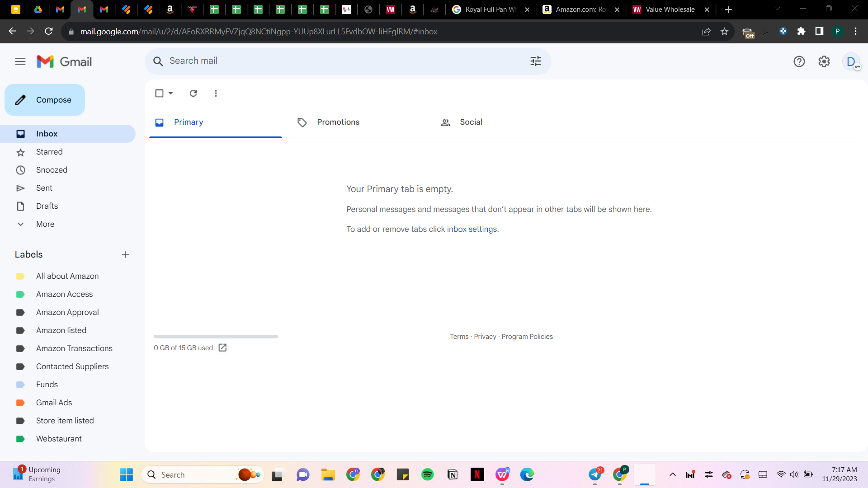Tick the select all messages checkbox
Screen dimensions: 868x488
(x=159, y=93)
